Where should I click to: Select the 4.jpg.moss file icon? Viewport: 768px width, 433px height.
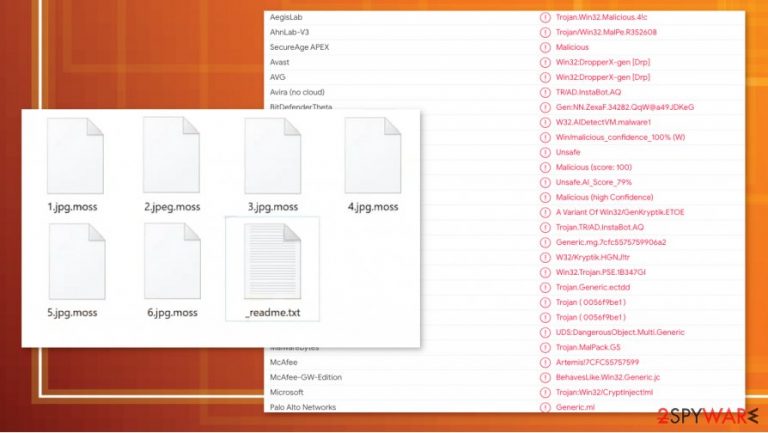pos(373,156)
